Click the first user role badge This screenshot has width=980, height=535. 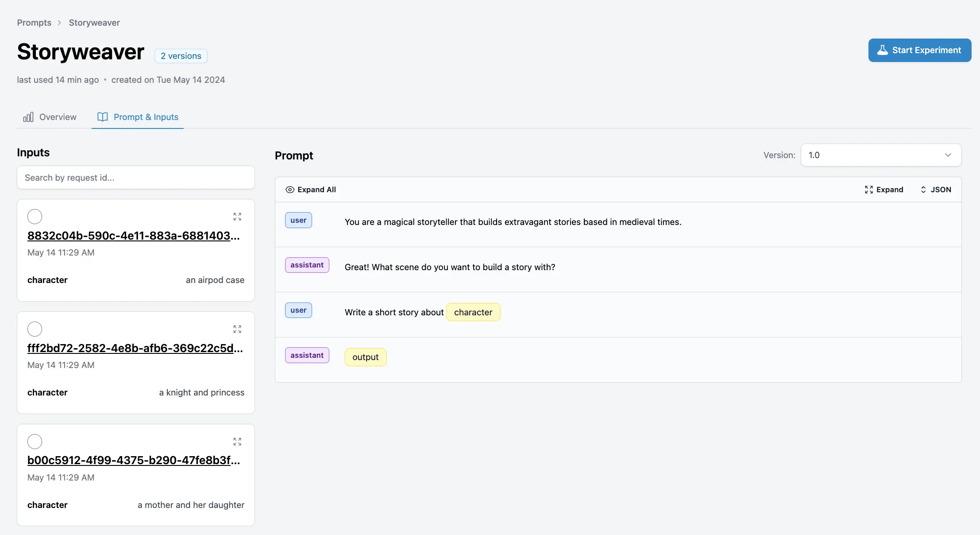(x=298, y=220)
